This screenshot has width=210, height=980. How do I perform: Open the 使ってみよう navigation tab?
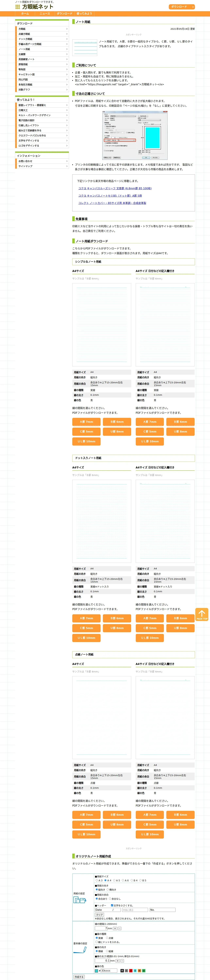pos(85,14)
